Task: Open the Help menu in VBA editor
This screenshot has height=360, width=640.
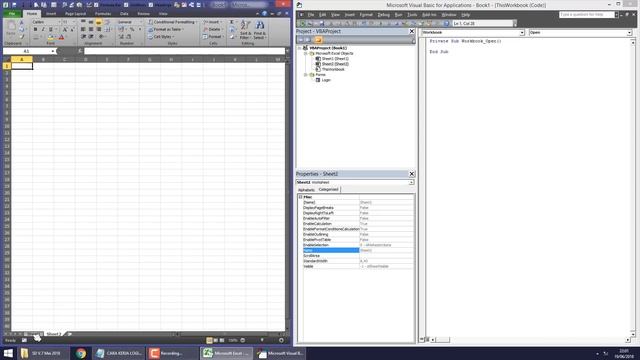Action: pyautogui.click(x=466, y=15)
